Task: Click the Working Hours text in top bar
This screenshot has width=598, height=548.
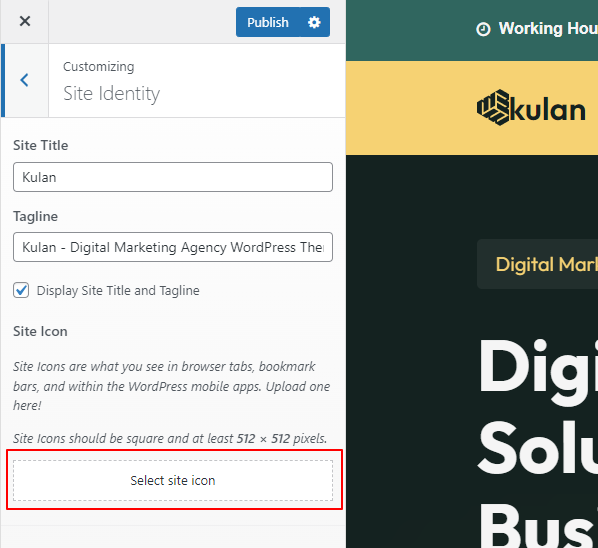Action: tap(548, 29)
